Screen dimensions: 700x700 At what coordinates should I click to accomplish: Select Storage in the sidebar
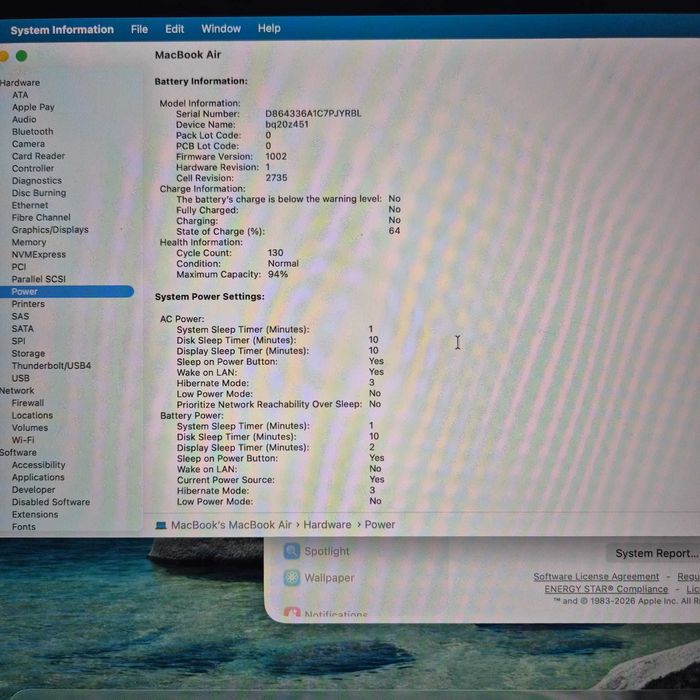pos(28,354)
